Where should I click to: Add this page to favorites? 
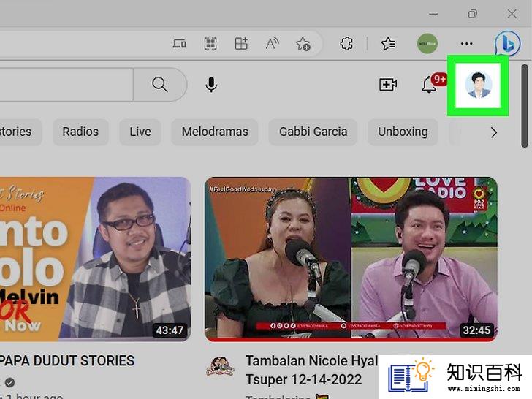(x=303, y=44)
